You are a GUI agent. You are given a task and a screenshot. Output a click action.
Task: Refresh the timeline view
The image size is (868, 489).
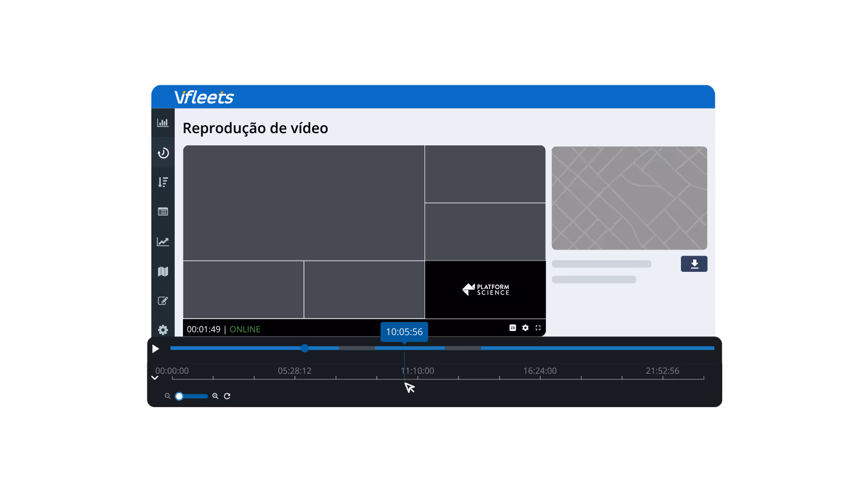click(x=228, y=396)
